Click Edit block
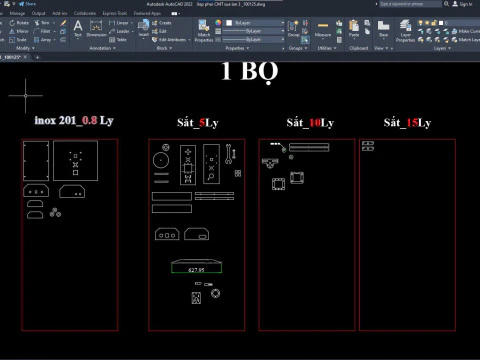The height and width of the screenshot is (360, 480). click(159, 31)
